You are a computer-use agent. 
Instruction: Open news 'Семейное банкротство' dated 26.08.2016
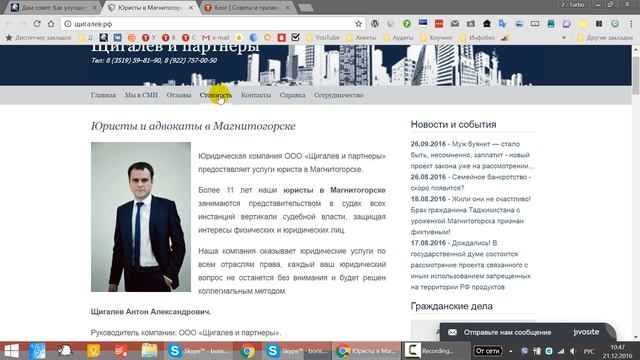pyautogui.click(x=471, y=182)
